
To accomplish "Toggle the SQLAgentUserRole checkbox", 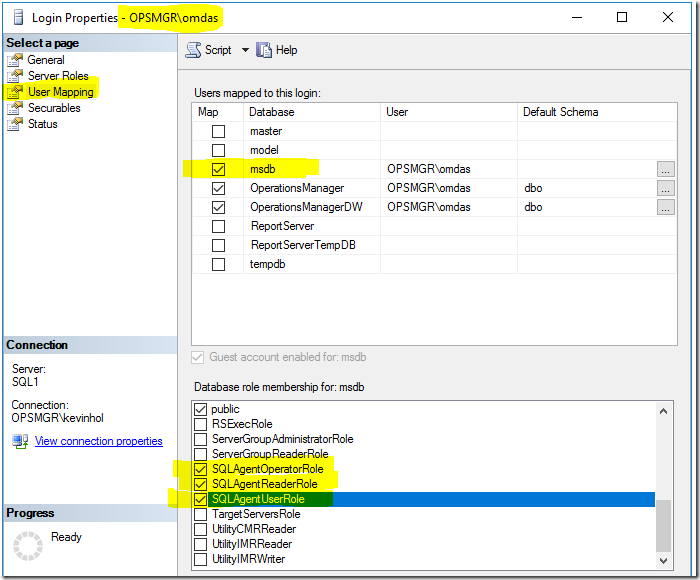I will (x=200, y=499).
